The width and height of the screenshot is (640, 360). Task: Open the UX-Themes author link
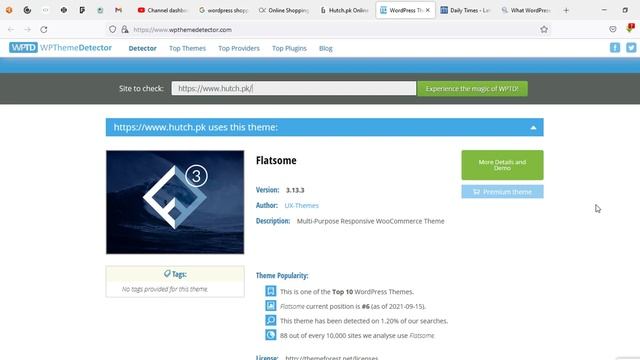pyautogui.click(x=301, y=205)
